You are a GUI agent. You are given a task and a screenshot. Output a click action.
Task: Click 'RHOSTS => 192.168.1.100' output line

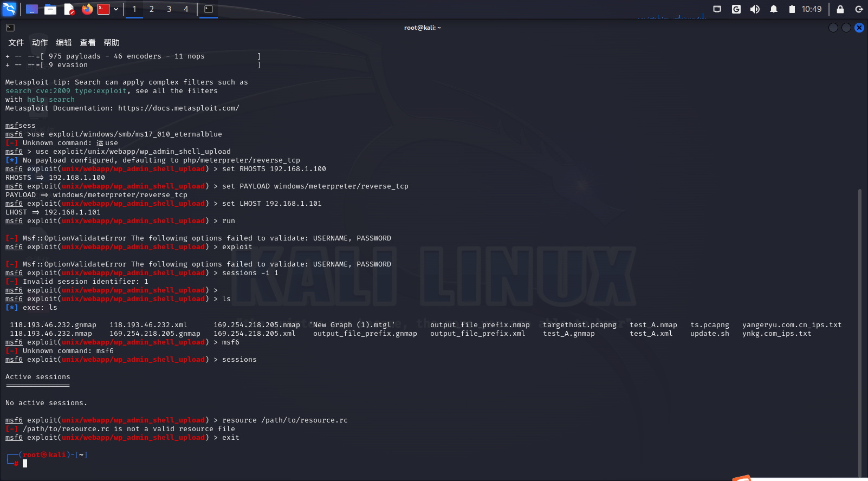55,178
